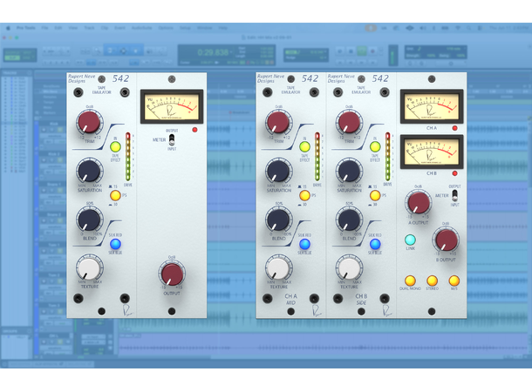Click red peak LED beside CH A label

click(x=454, y=128)
